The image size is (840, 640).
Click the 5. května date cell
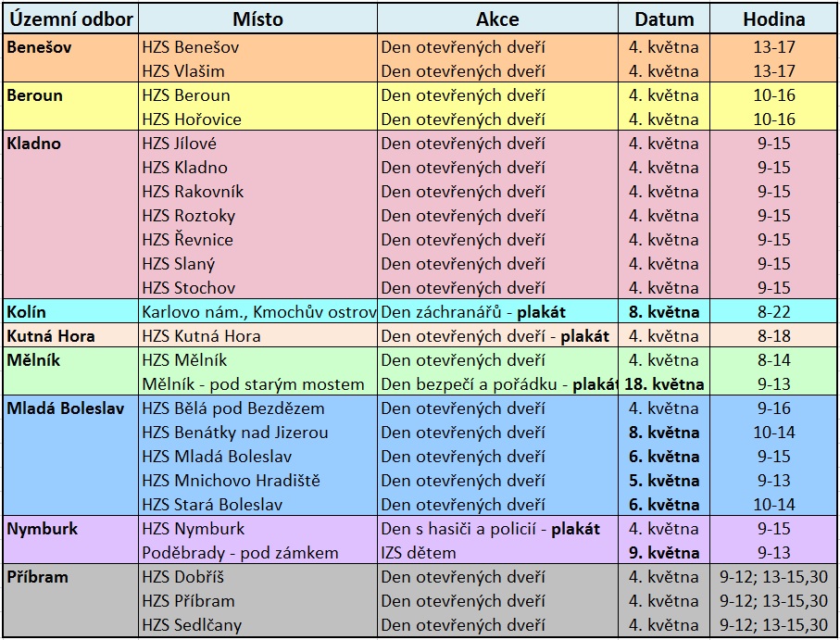pos(664,480)
